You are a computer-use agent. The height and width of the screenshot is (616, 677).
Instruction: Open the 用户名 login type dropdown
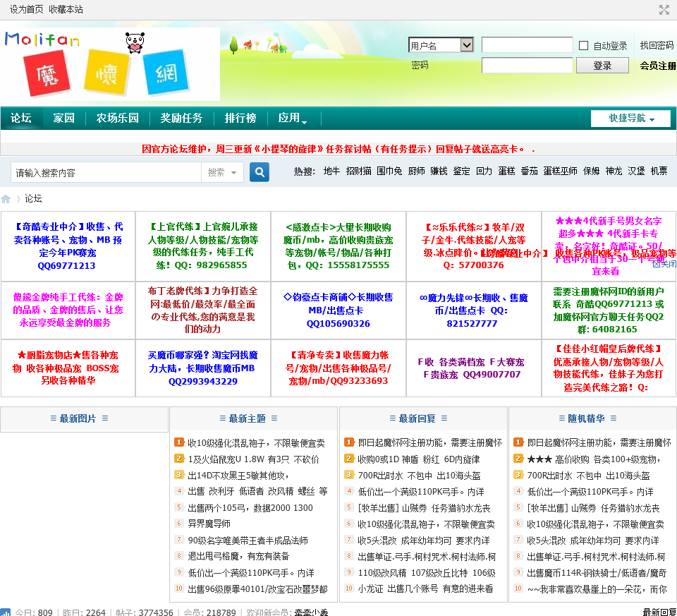point(441,45)
